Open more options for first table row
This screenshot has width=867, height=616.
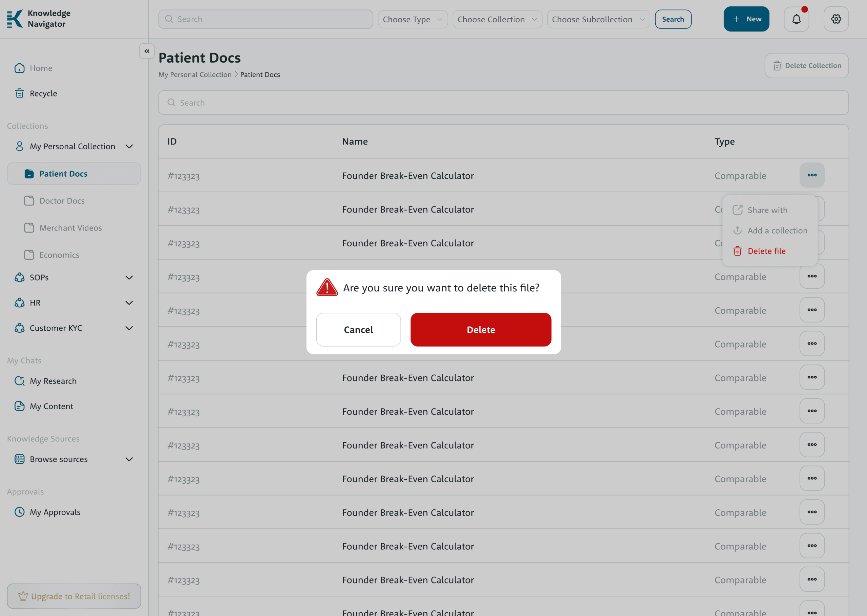pyautogui.click(x=812, y=175)
